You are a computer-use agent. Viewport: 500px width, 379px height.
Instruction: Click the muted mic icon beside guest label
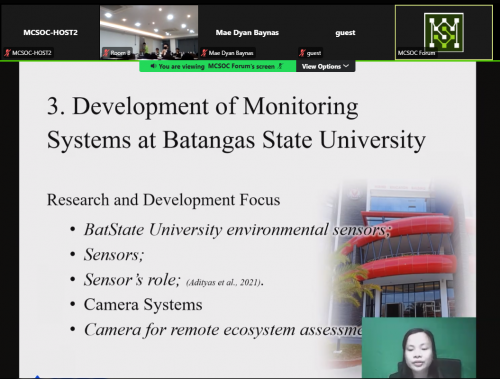(x=302, y=53)
